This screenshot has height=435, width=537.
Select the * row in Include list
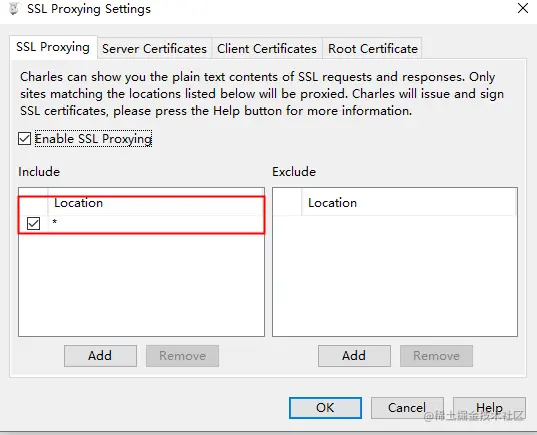coord(141,223)
